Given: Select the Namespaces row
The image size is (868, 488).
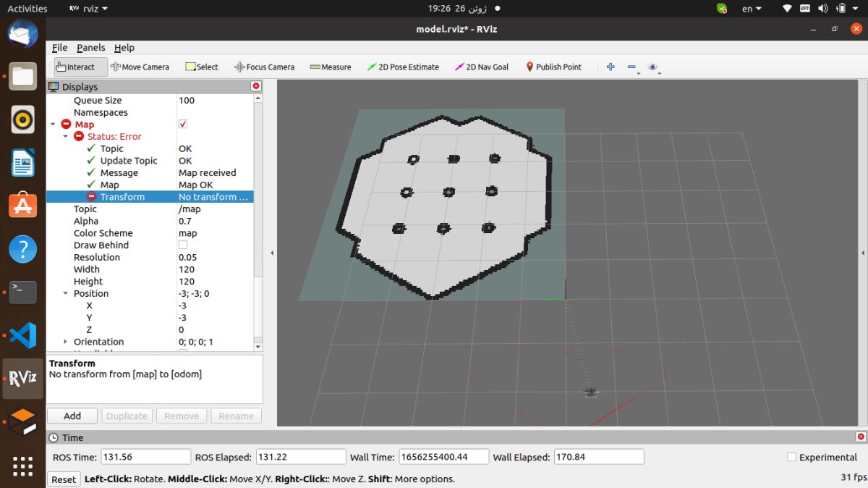Looking at the screenshot, I should (x=150, y=112).
